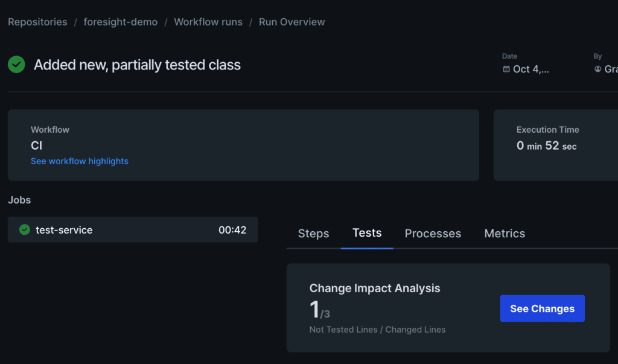Click the job duration label 00:42

coord(235,229)
